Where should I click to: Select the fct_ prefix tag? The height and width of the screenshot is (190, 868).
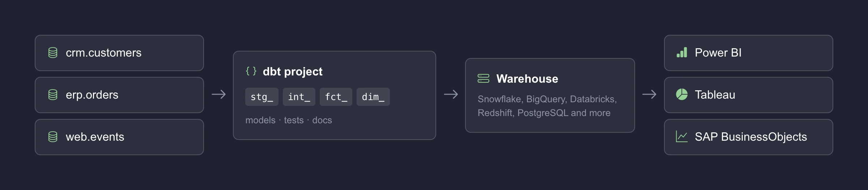[x=336, y=97]
